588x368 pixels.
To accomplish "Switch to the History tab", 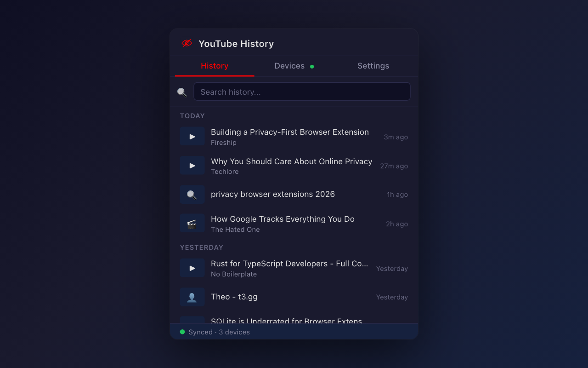I will tap(215, 66).
